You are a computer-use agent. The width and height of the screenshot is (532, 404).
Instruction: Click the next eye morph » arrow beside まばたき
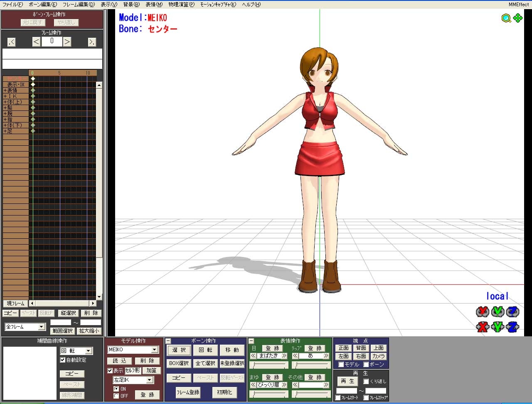(284, 356)
